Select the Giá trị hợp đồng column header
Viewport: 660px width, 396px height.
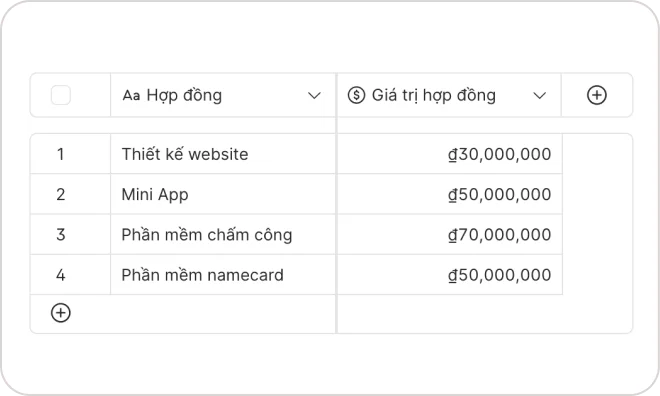tap(449, 95)
